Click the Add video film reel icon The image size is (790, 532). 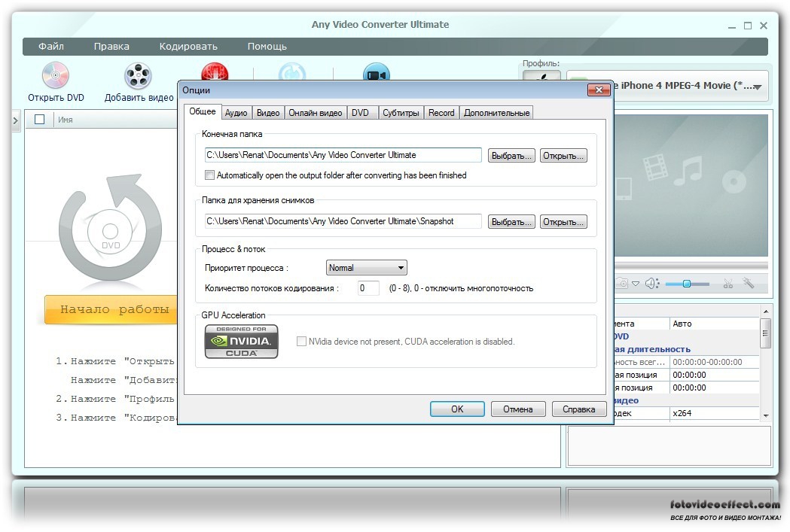pos(138,75)
